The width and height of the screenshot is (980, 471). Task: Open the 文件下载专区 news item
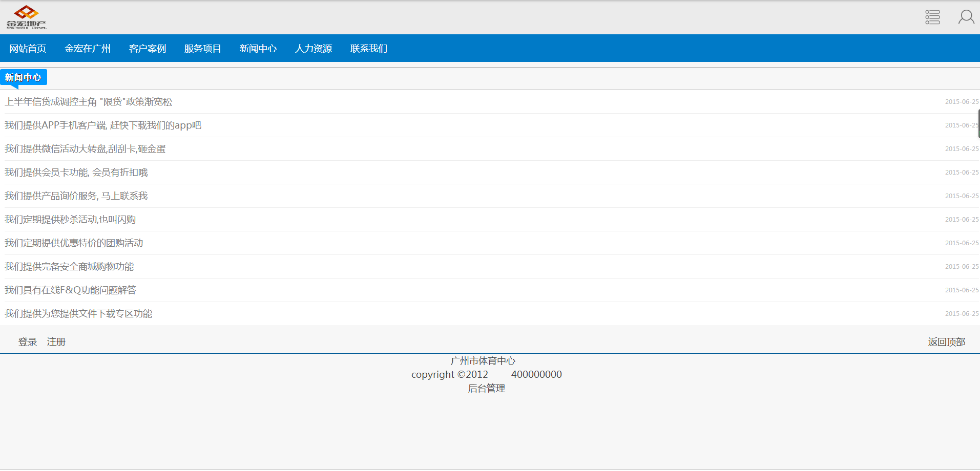coord(78,314)
